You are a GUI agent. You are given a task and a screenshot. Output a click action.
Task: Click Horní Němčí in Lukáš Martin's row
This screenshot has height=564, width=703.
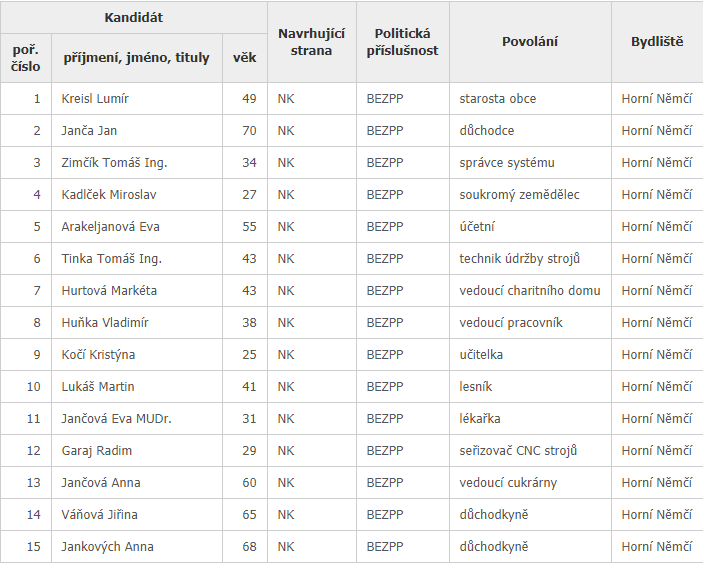657,387
